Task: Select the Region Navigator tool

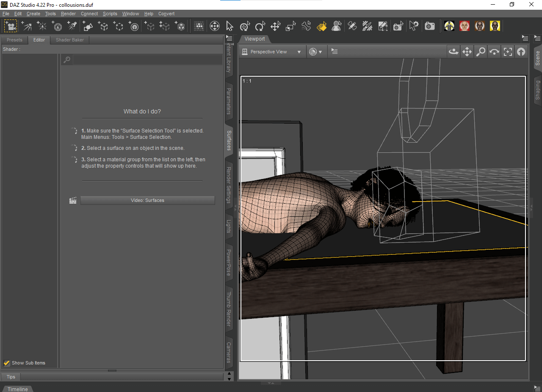Action: (x=337, y=26)
